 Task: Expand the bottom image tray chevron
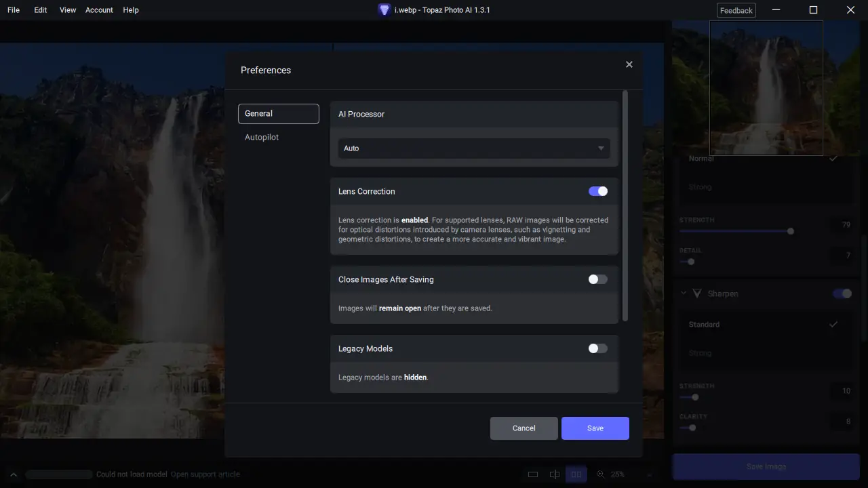tap(13, 474)
